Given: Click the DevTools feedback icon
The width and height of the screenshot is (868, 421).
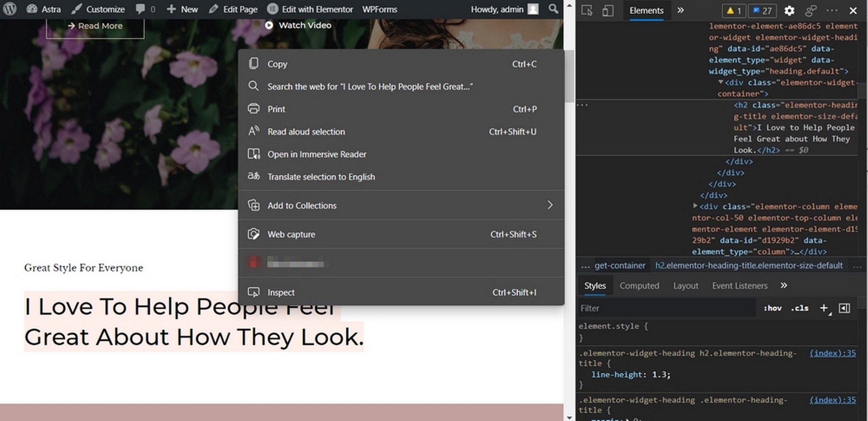Looking at the screenshot, I should click(811, 11).
